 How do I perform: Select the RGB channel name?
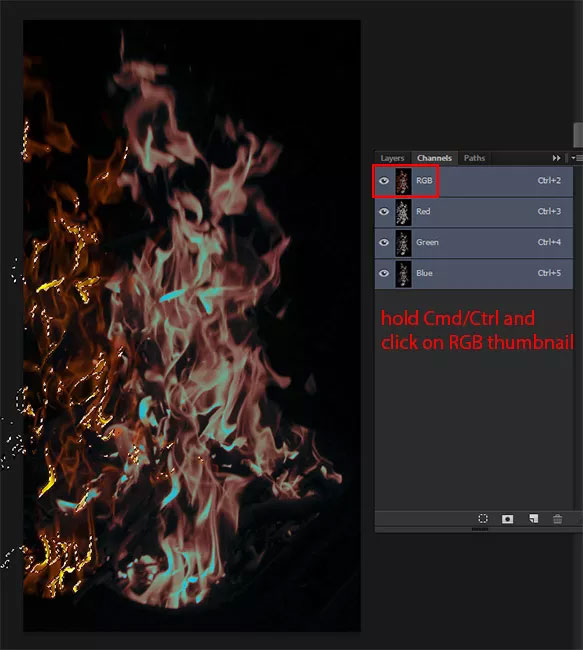424,181
